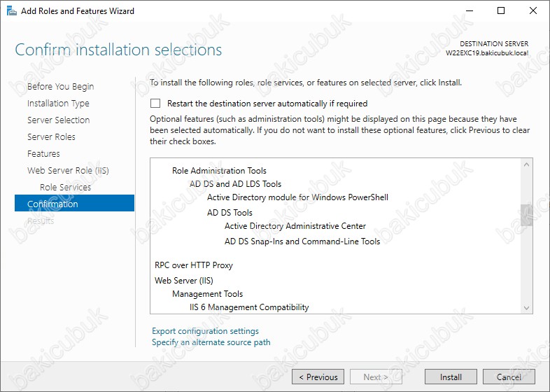Viewport: 550px width, 392px height.
Task: Select the Server Selection step
Action: 59,120
